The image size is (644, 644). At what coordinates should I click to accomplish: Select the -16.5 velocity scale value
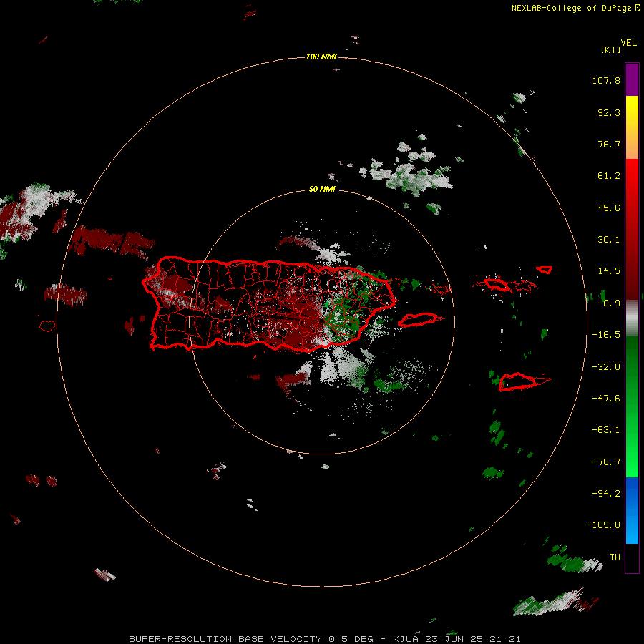click(606, 335)
